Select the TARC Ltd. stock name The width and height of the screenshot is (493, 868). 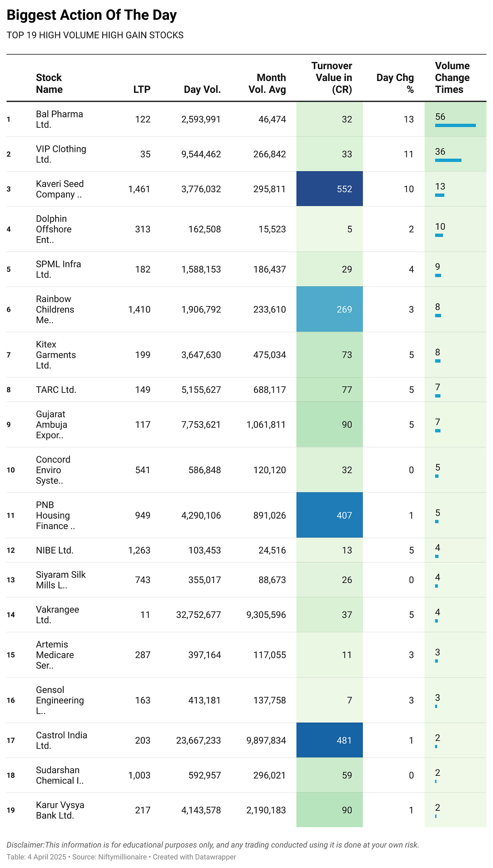(56, 390)
